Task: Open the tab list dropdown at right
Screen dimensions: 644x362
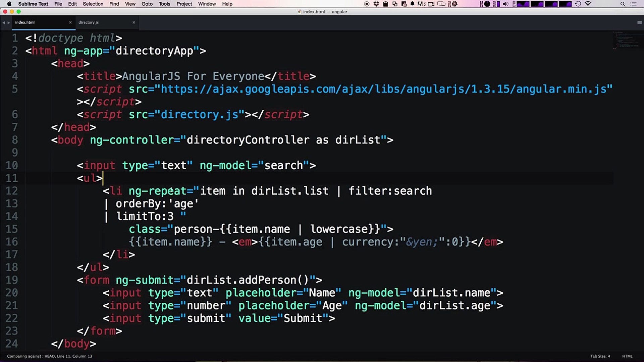Action: pyautogui.click(x=639, y=23)
